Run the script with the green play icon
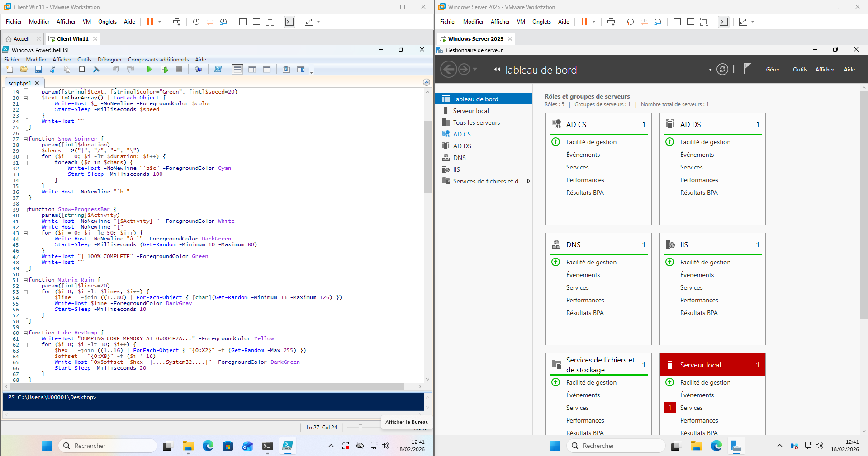The width and height of the screenshot is (868, 456). click(149, 69)
